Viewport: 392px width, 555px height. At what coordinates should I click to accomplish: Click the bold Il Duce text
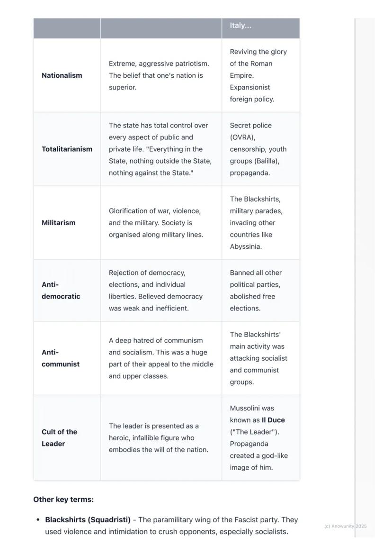click(x=273, y=420)
